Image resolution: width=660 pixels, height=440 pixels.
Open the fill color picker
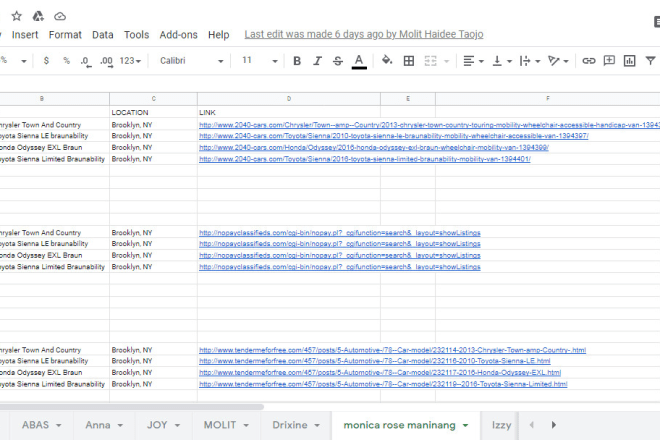pyautogui.click(x=387, y=61)
